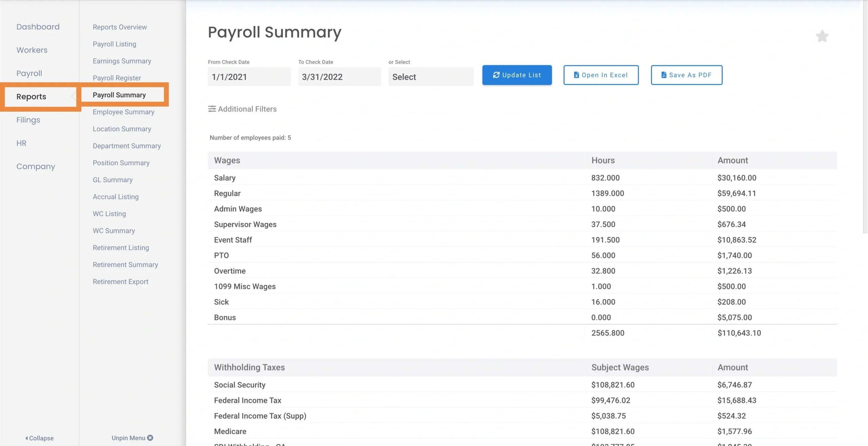Select the GL Summary report
This screenshot has width=868, height=446.
coord(113,180)
